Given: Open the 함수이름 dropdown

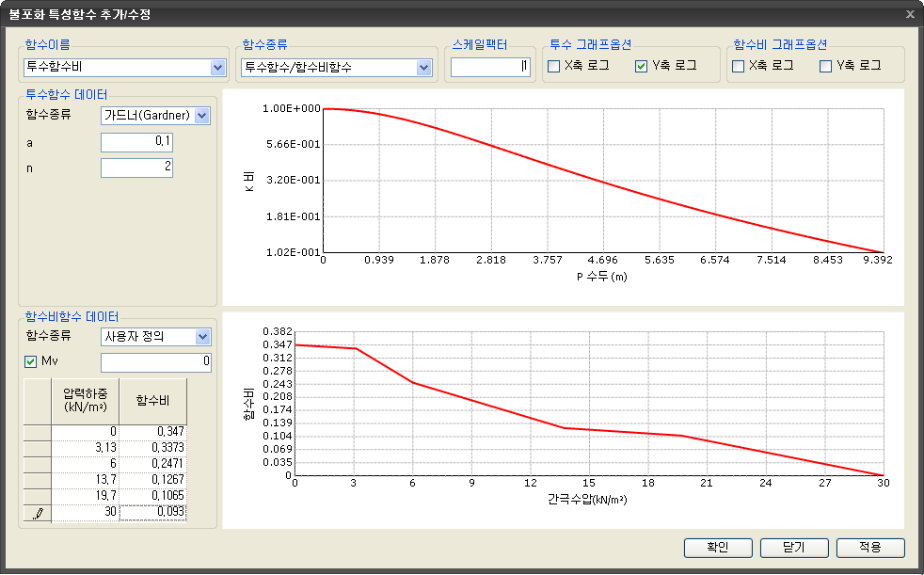Looking at the screenshot, I should point(218,67).
